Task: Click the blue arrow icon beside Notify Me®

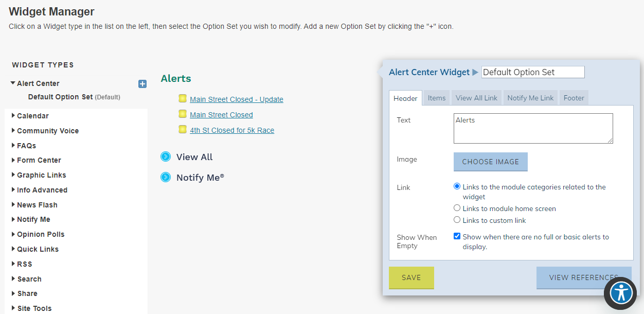Action: [x=166, y=177]
